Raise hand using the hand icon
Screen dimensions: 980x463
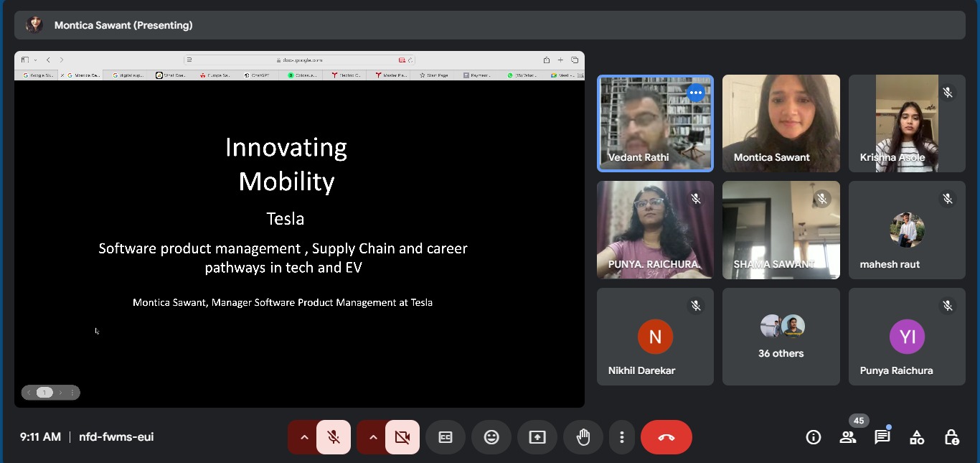pos(583,437)
